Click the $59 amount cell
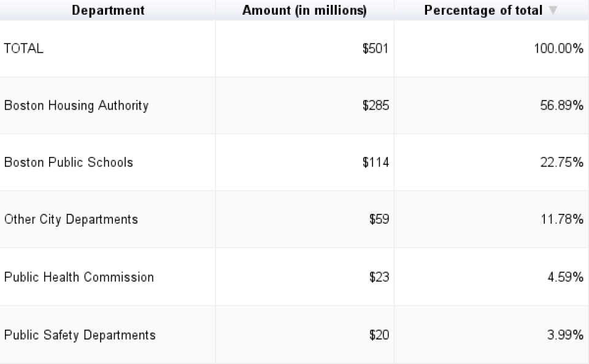This screenshot has height=364, width=589. [305, 219]
